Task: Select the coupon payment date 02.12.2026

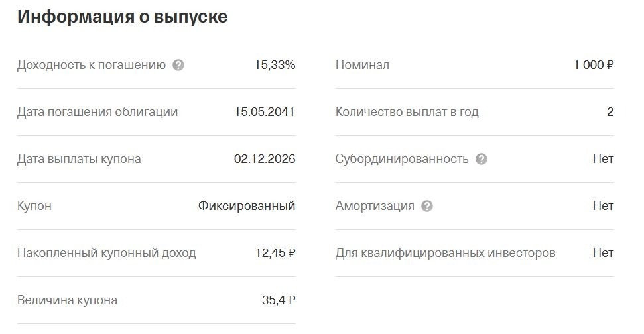Action: [x=265, y=159]
